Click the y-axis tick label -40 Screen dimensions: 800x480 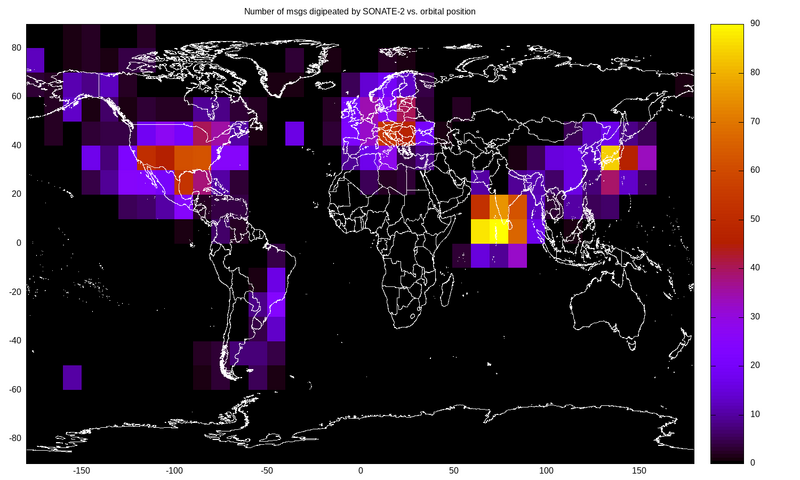[15, 340]
